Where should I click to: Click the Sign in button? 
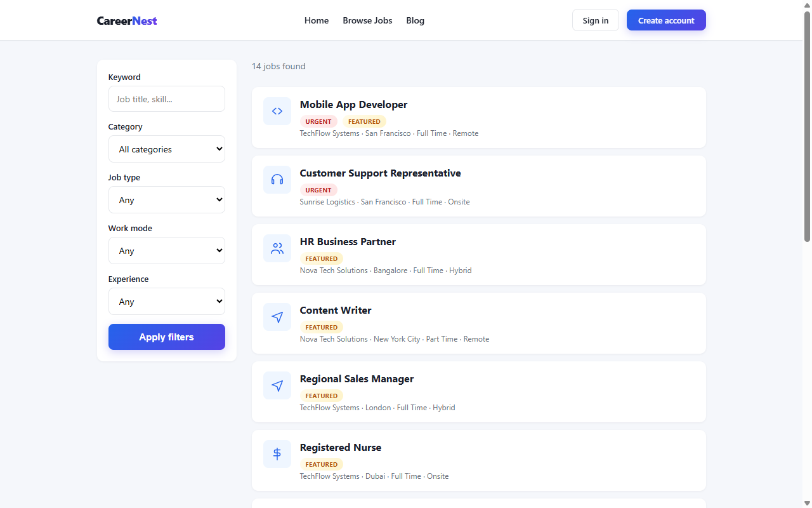click(596, 20)
